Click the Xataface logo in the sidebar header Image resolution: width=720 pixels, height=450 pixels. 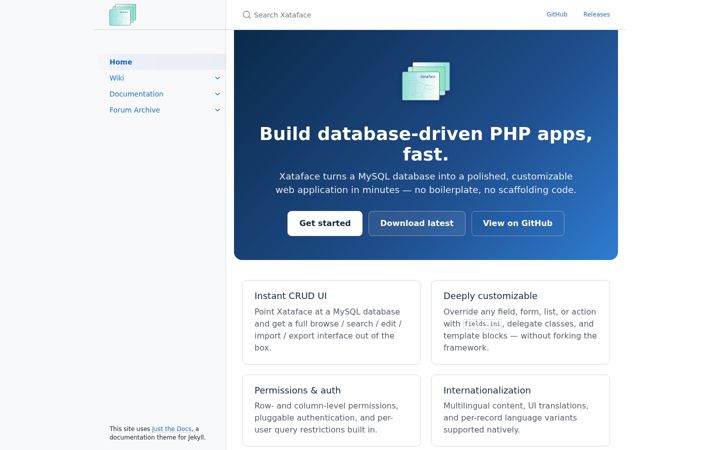[x=123, y=15]
